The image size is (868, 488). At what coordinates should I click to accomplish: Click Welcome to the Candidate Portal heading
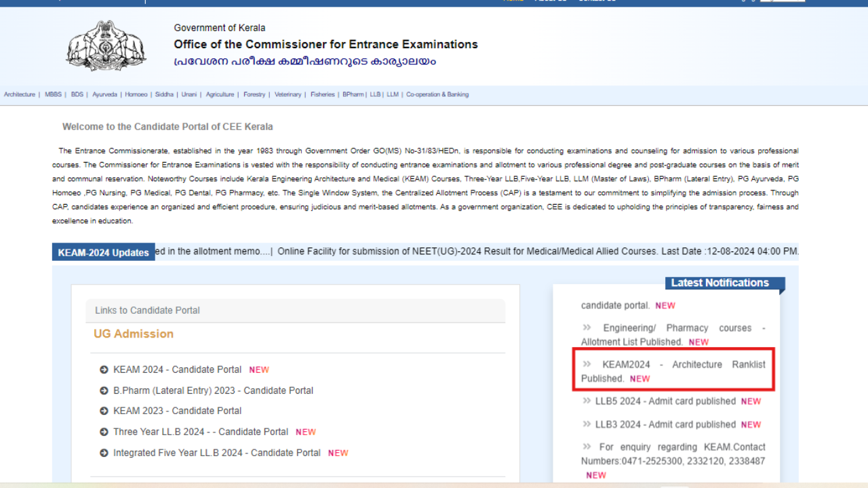coord(167,127)
